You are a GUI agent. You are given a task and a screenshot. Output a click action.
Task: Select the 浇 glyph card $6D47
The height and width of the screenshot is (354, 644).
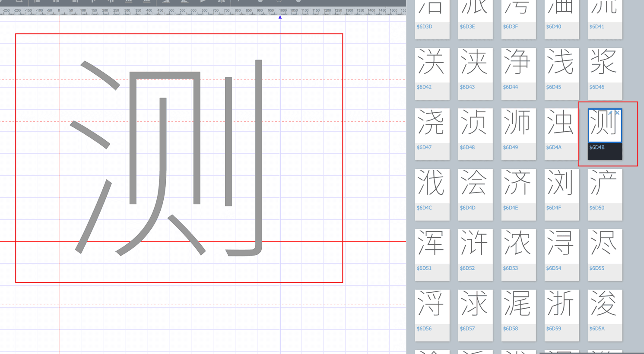pos(432,134)
